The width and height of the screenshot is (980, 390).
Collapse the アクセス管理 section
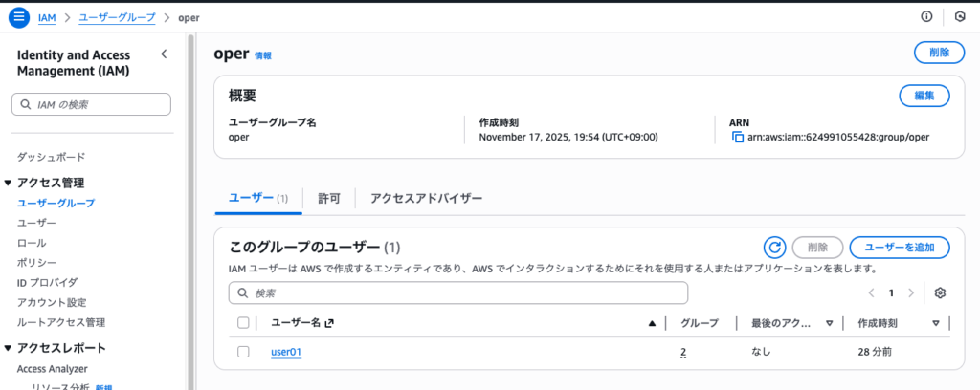[x=9, y=183]
